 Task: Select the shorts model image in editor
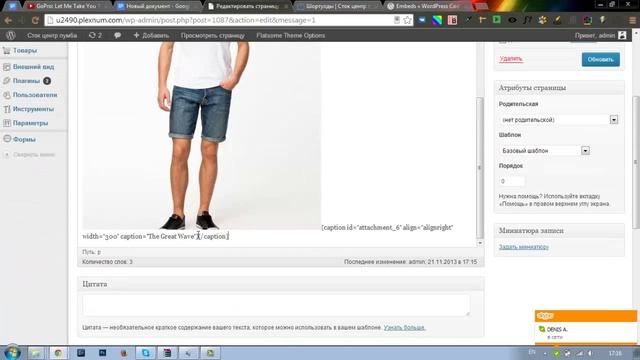click(202, 135)
